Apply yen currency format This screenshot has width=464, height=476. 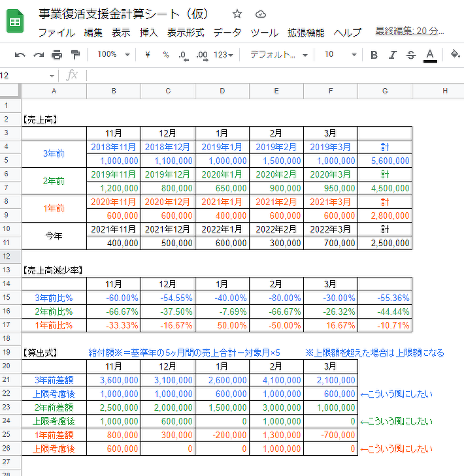pyautogui.click(x=148, y=55)
